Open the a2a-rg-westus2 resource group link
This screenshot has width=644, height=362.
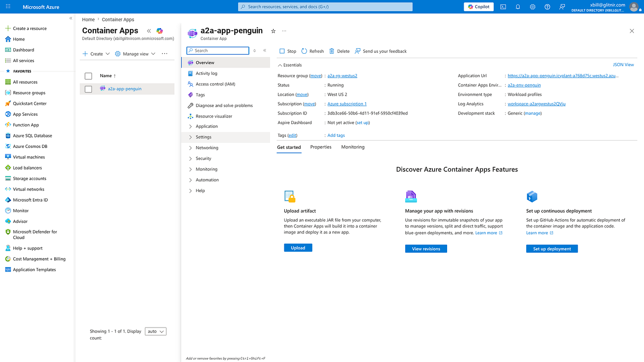click(342, 76)
